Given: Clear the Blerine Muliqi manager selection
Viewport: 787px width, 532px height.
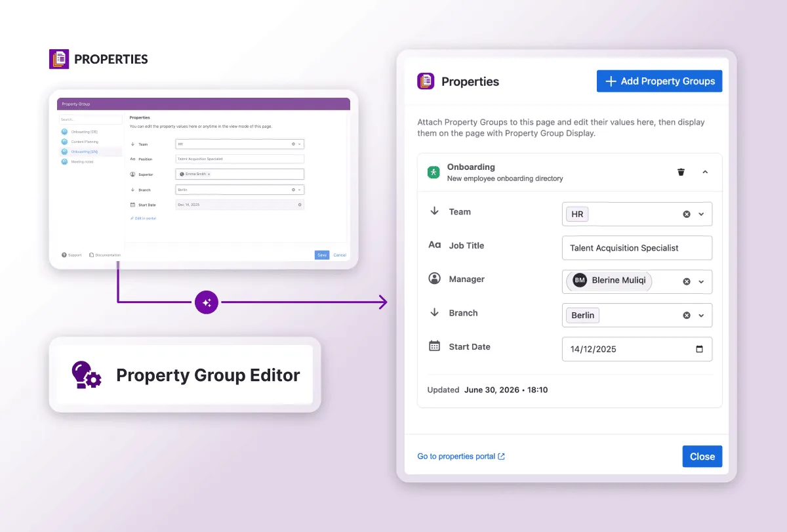Looking at the screenshot, I should (687, 281).
